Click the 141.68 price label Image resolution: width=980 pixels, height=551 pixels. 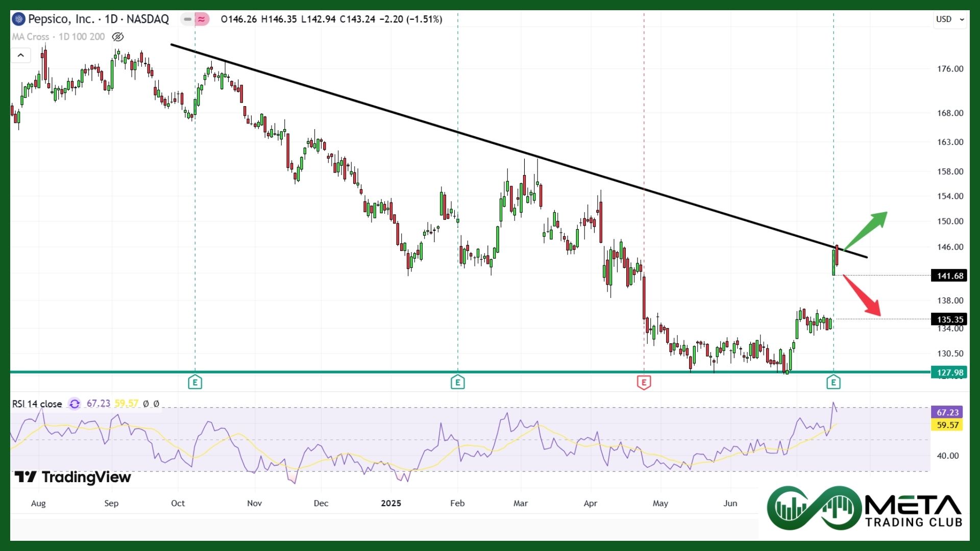coord(949,276)
